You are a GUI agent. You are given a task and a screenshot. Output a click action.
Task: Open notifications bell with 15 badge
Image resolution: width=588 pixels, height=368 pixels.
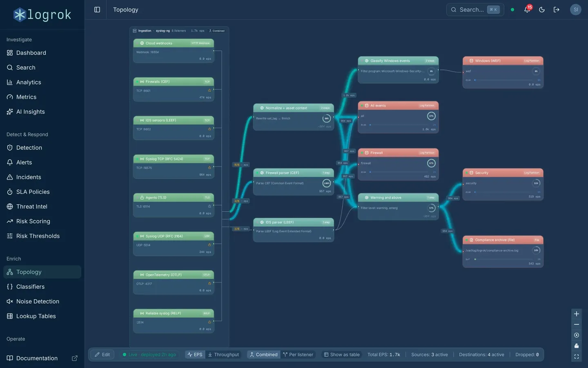(x=527, y=9)
